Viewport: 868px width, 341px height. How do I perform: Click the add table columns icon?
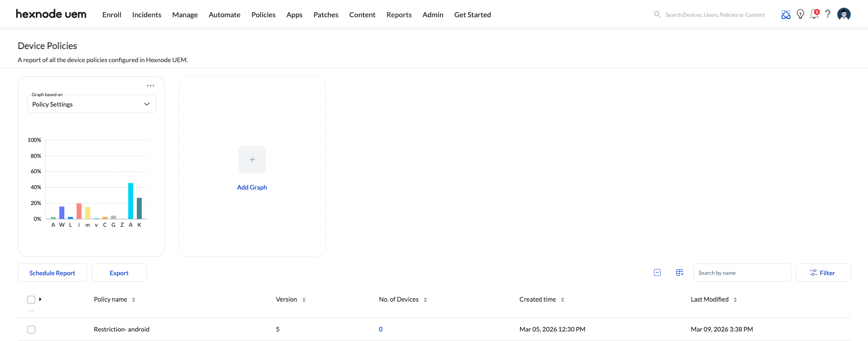pyautogui.click(x=680, y=273)
